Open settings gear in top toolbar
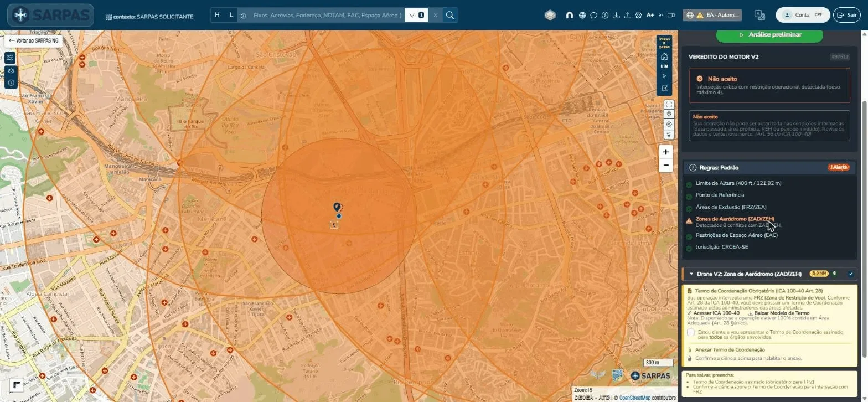The width and height of the screenshot is (868, 402). point(638,16)
